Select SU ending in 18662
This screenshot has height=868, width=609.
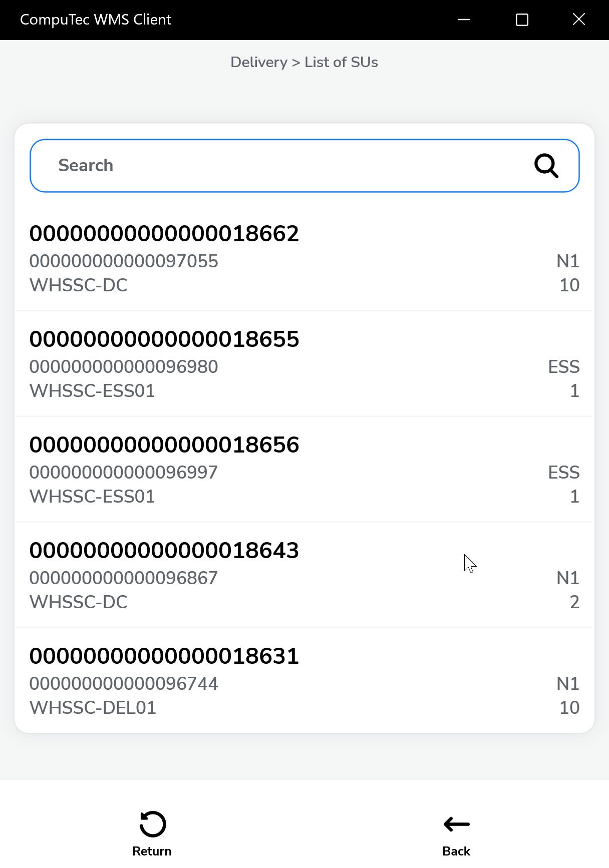pyautogui.click(x=164, y=234)
